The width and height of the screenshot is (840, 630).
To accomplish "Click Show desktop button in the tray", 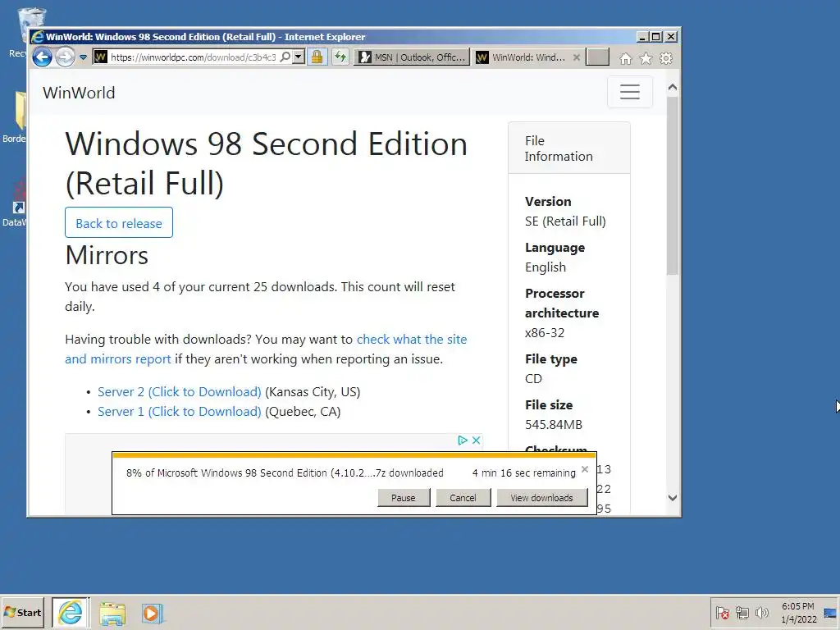I will point(830,613).
